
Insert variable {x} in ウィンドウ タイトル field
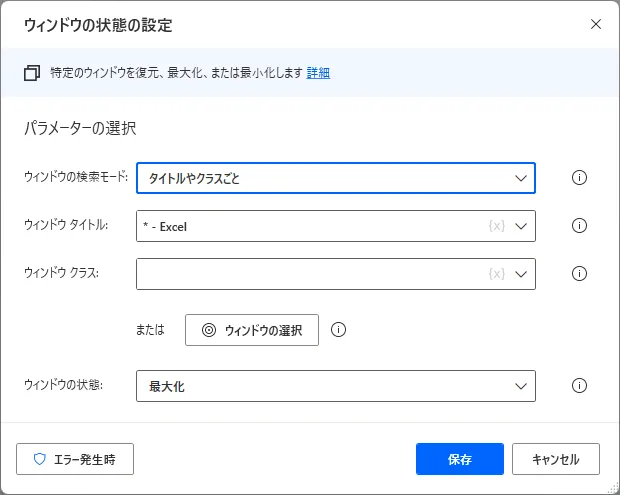[x=496, y=226]
